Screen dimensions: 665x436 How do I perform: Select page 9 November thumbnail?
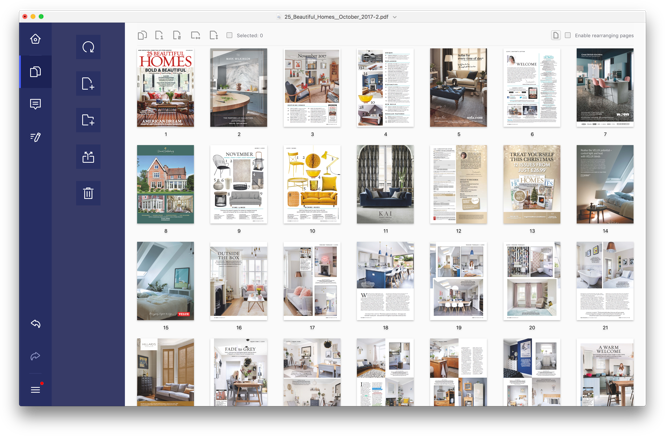click(239, 184)
